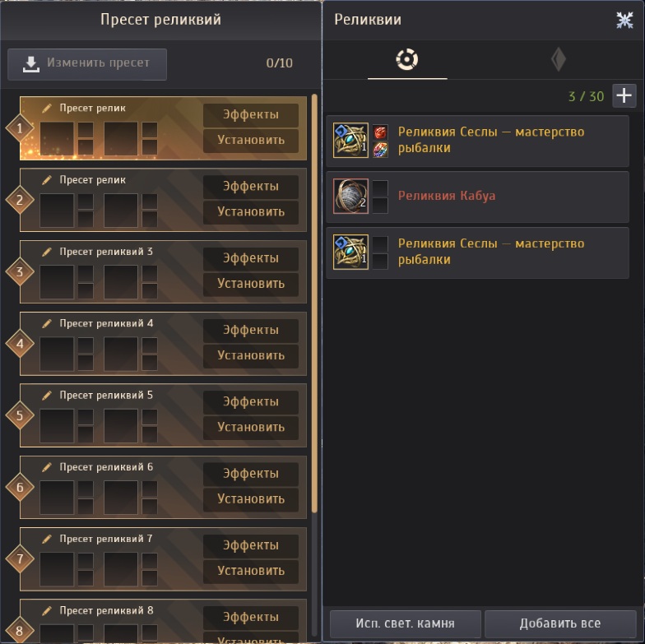Click the red stone on the first Сесла relic

click(380, 132)
